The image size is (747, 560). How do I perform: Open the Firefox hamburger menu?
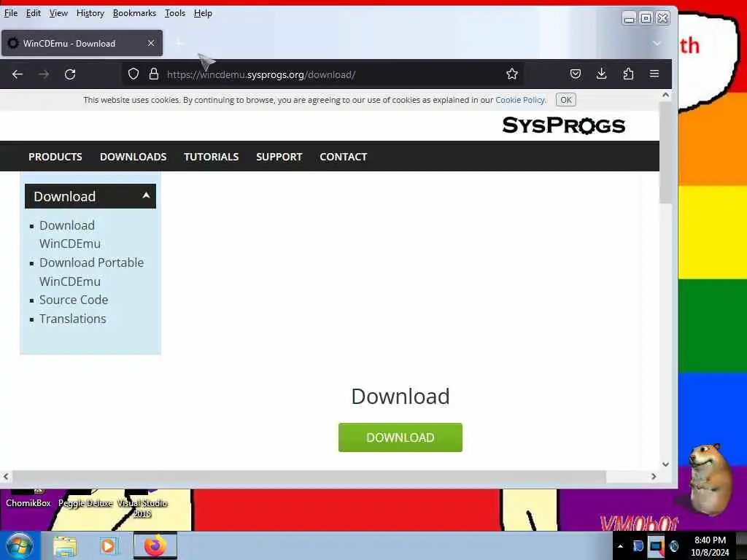pyautogui.click(x=654, y=74)
